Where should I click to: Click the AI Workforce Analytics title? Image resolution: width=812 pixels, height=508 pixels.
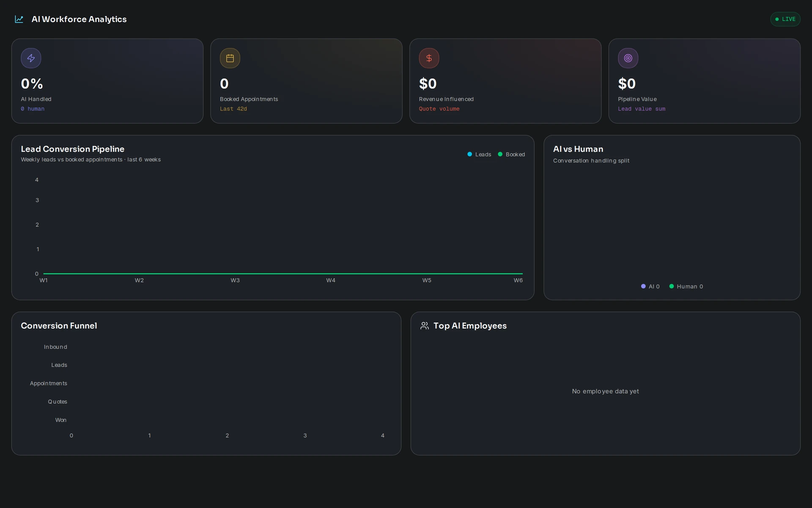tap(79, 19)
